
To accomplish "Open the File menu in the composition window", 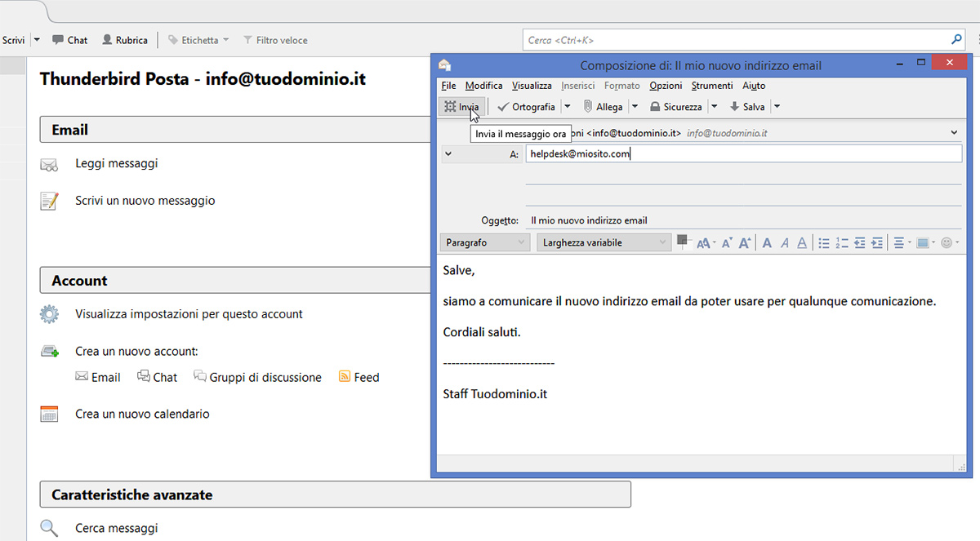I will [448, 86].
